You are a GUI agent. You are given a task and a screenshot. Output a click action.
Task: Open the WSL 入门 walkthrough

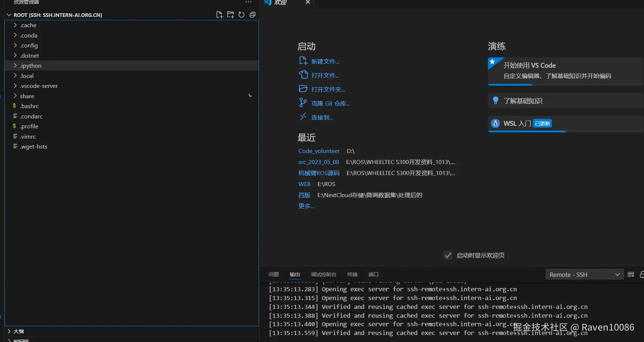click(566, 124)
